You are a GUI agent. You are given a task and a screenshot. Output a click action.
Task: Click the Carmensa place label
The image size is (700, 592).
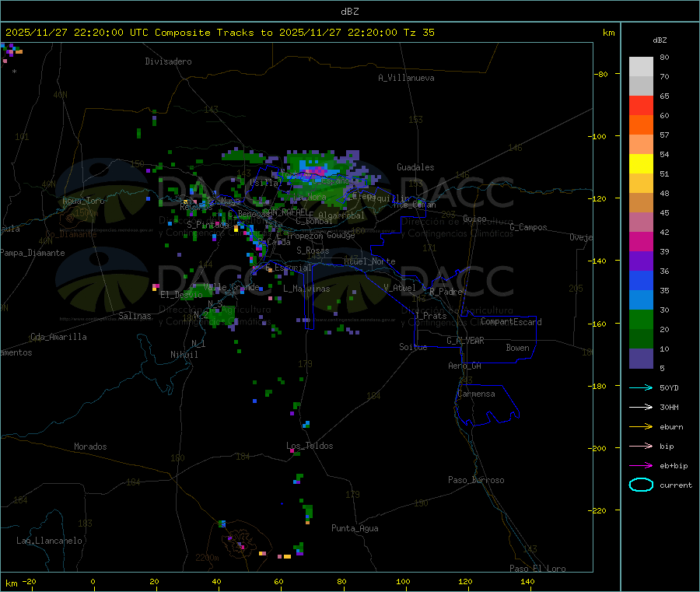(476, 394)
